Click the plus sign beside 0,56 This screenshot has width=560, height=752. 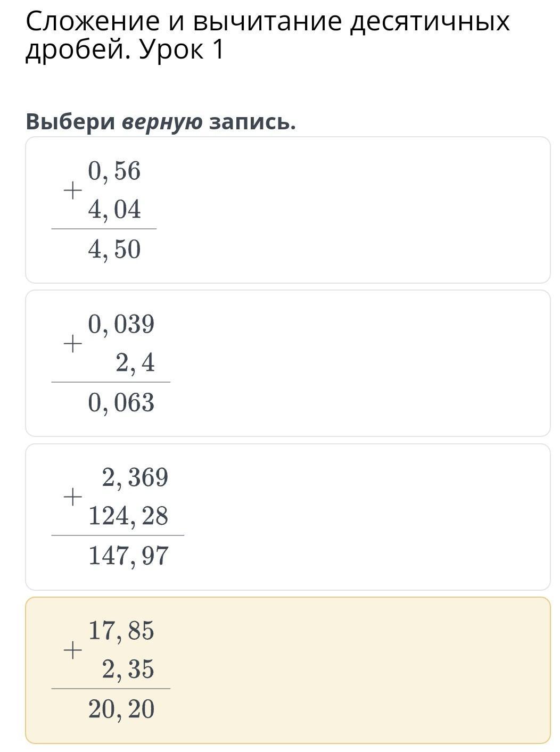pyautogui.click(x=72, y=191)
